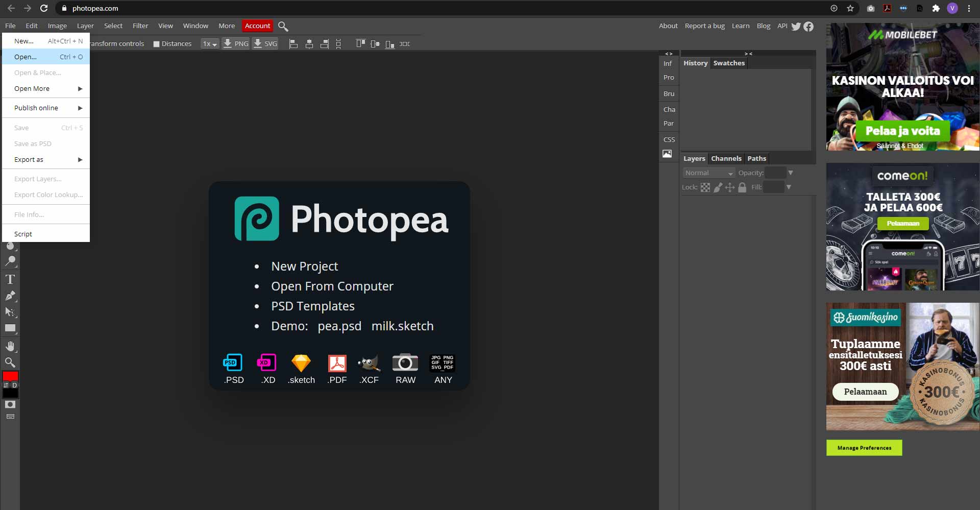Collapse the History and Layers panels
Screen dimensions: 980x510
click(x=748, y=54)
